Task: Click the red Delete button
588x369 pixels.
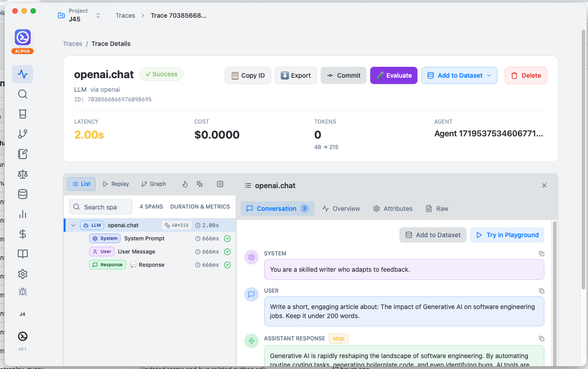Action: click(x=526, y=75)
